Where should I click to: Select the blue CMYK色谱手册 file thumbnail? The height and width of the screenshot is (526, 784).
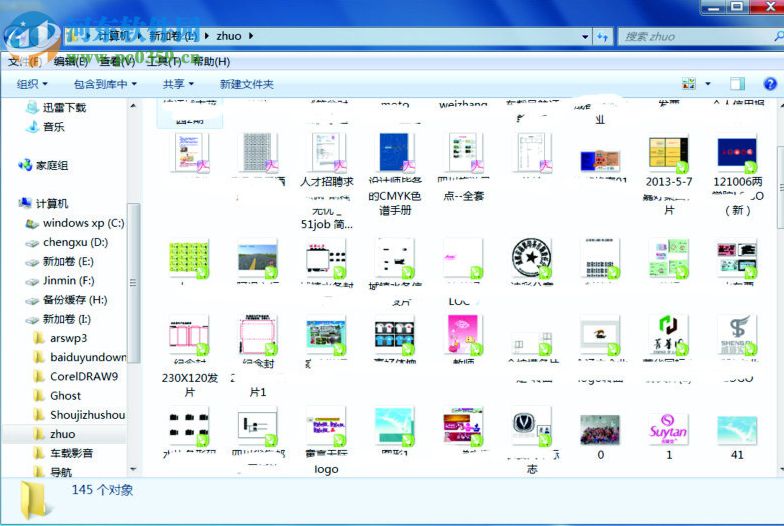coord(395,153)
